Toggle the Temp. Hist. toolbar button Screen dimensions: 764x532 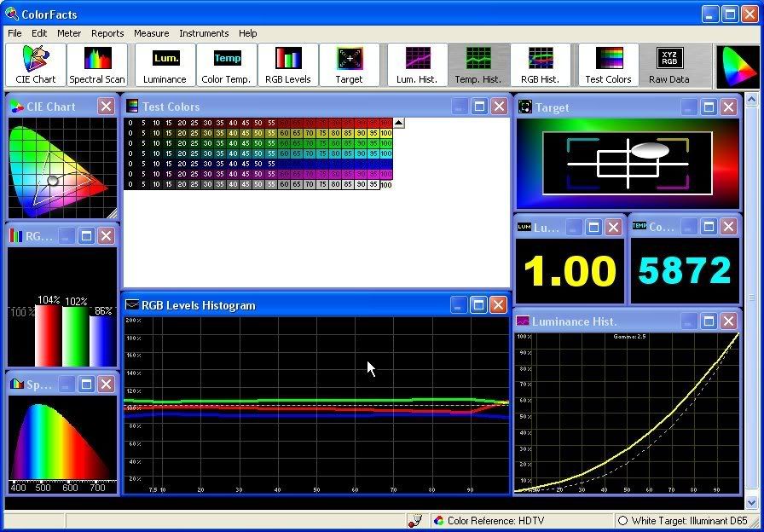(478, 65)
